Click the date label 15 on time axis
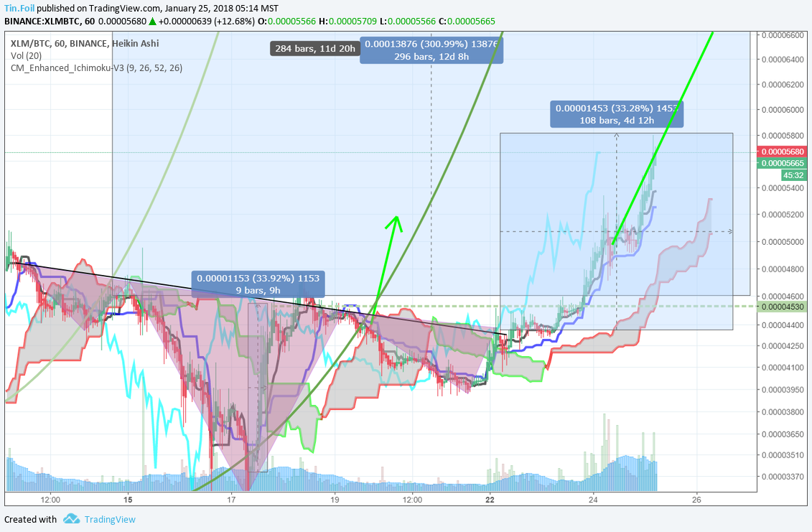 tap(128, 500)
